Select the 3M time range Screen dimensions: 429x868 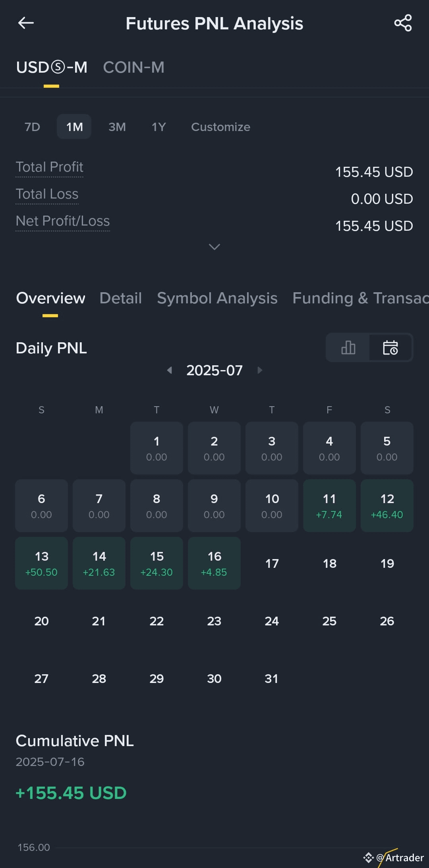[117, 127]
